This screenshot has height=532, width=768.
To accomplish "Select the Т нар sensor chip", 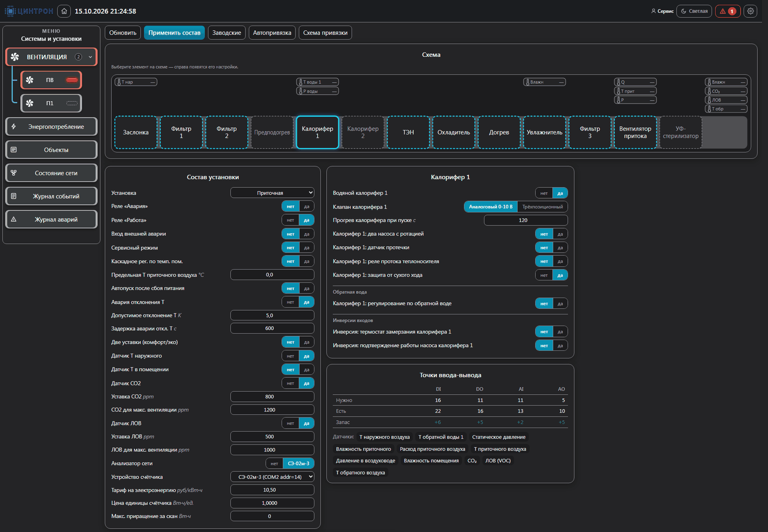I will point(136,82).
